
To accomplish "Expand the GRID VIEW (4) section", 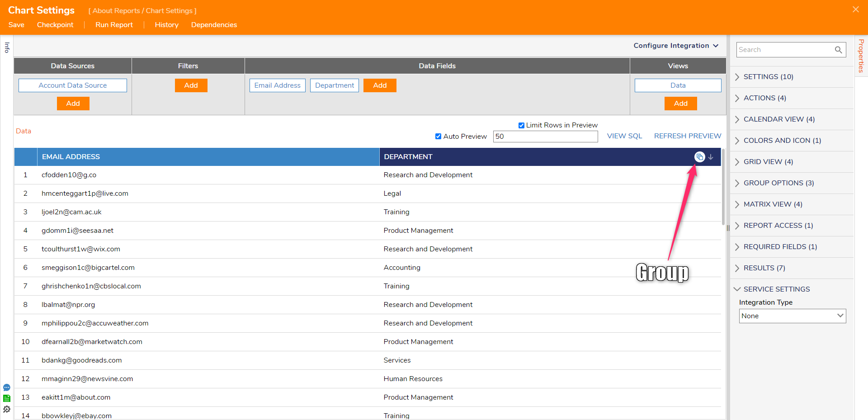I will [x=792, y=162].
